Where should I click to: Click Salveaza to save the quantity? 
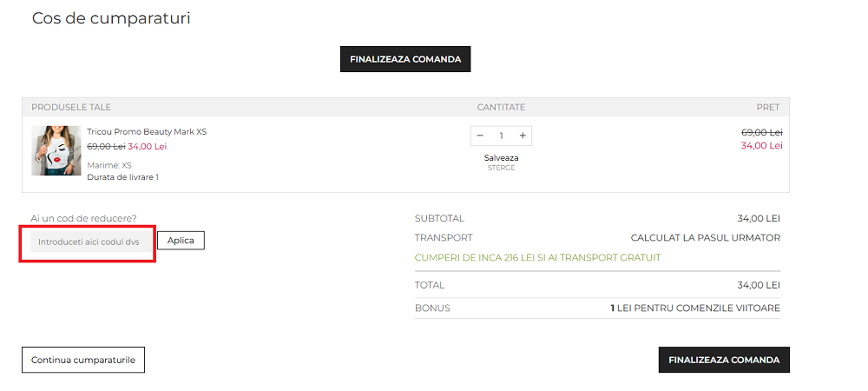pos(501,158)
